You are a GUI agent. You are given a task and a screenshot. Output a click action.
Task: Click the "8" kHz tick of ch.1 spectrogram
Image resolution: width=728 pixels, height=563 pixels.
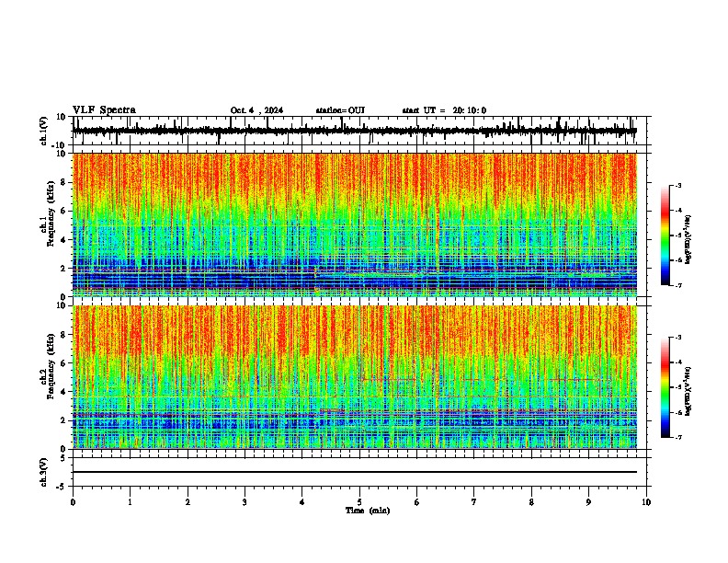[x=64, y=182]
